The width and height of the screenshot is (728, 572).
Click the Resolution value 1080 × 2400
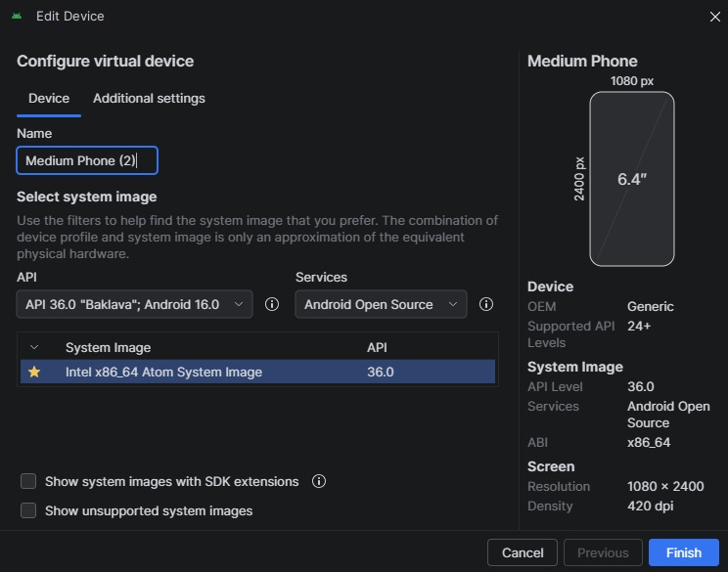[665, 486]
